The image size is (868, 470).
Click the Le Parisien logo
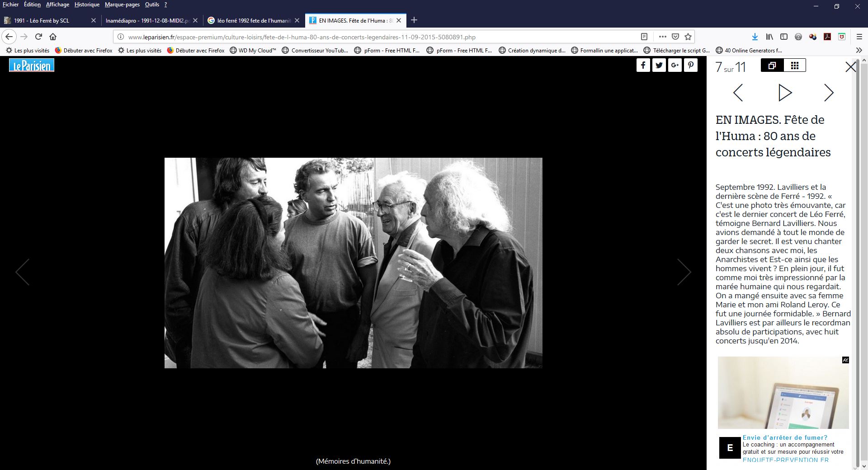click(32, 66)
